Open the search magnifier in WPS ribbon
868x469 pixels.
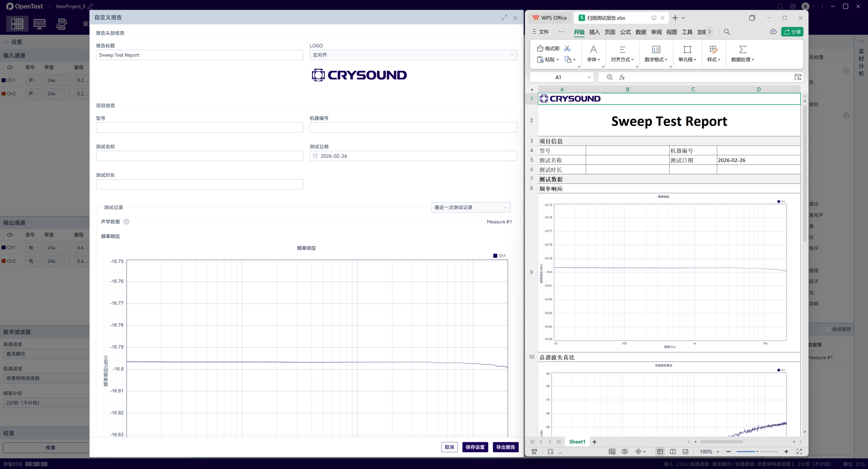click(x=727, y=32)
